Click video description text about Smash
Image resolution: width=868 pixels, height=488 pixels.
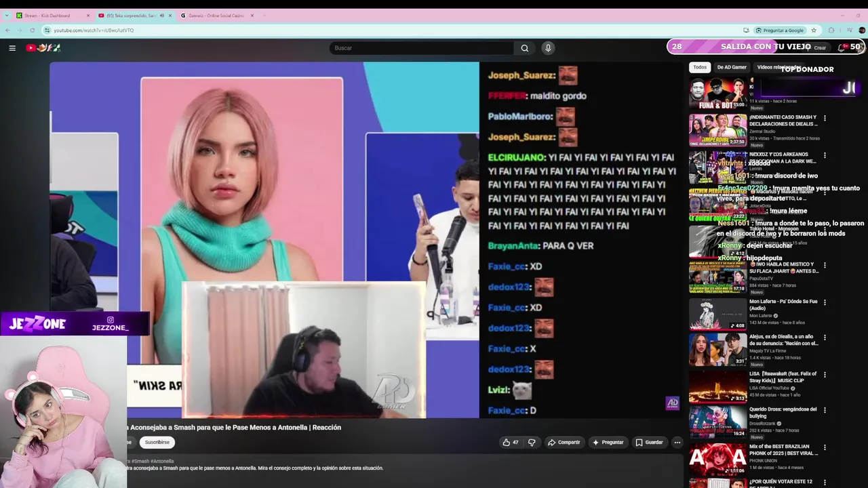(256, 468)
